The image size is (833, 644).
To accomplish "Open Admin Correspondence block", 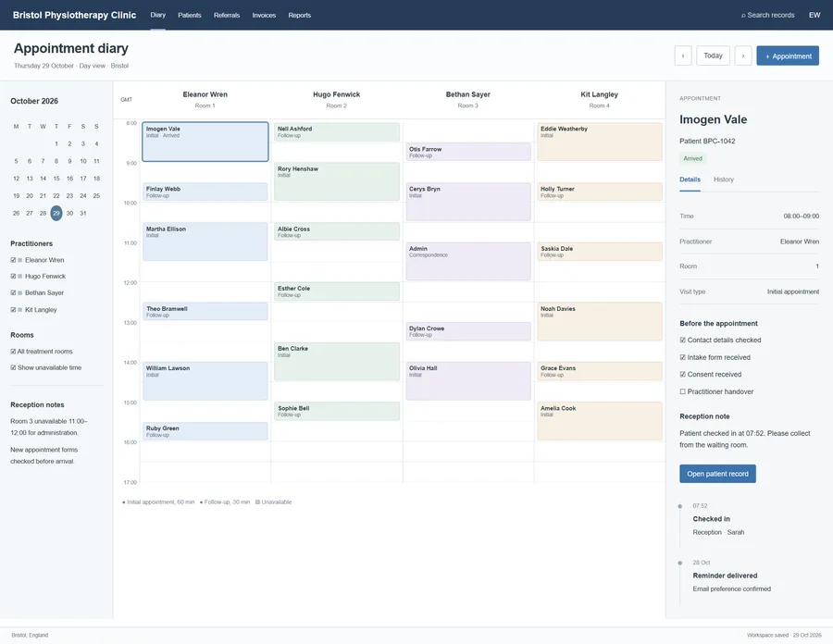I will (468, 261).
